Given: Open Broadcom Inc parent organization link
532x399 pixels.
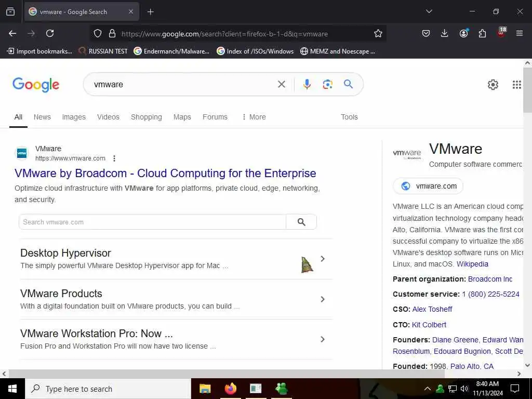Looking at the screenshot, I should (490, 279).
